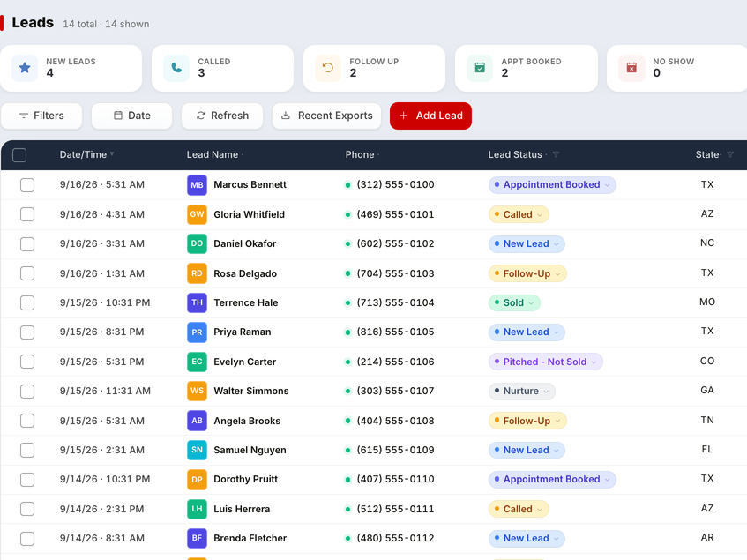The height and width of the screenshot is (560, 747).
Task: Open Recent Exports
Action: tap(327, 116)
